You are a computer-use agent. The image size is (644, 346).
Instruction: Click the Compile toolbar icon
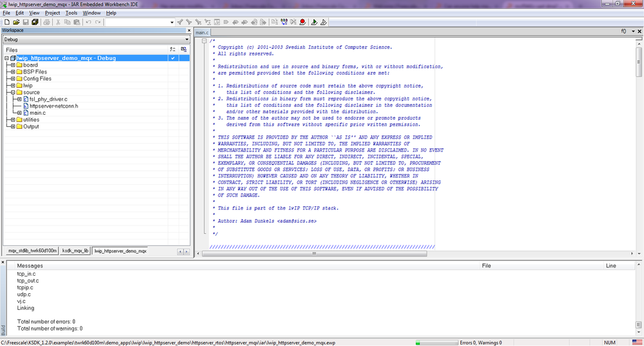click(x=275, y=22)
